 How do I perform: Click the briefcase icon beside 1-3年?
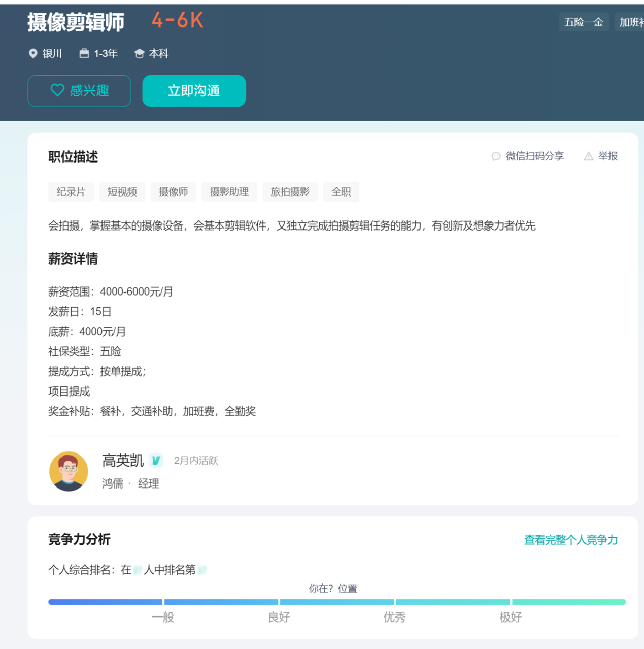[x=84, y=53]
